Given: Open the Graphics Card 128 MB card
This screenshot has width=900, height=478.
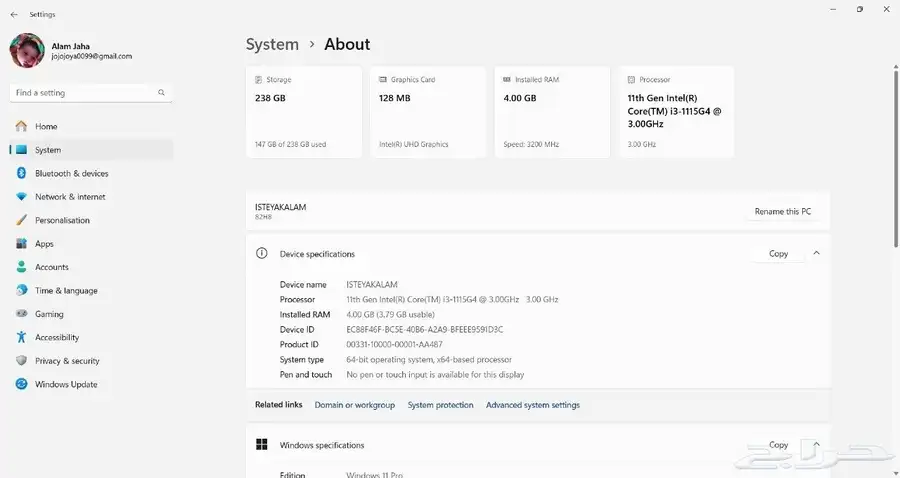Looking at the screenshot, I should pos(428,112).
